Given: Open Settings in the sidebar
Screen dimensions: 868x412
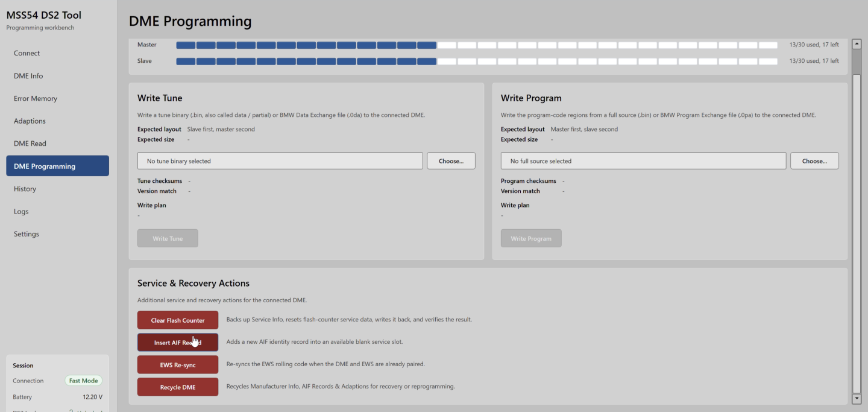Looking at the screenshot, I should 57,234.
